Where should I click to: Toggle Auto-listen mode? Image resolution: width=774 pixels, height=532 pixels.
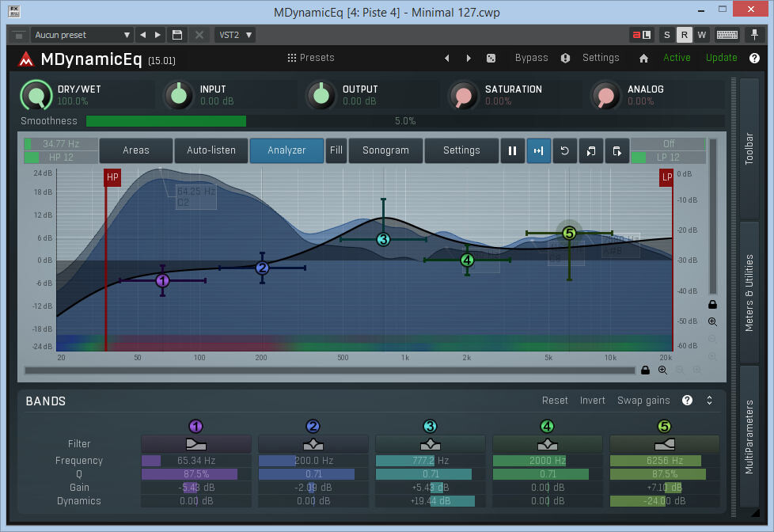coord(211,150)
